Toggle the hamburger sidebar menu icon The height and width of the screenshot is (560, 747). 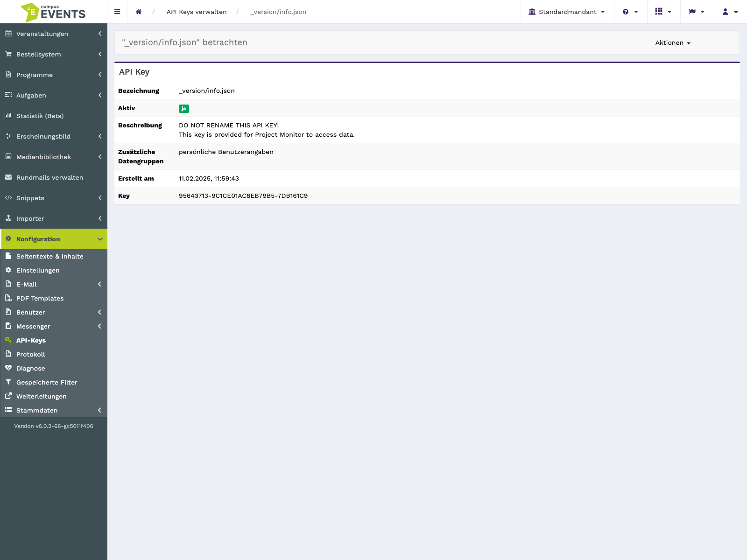click(x=117, y=12)
